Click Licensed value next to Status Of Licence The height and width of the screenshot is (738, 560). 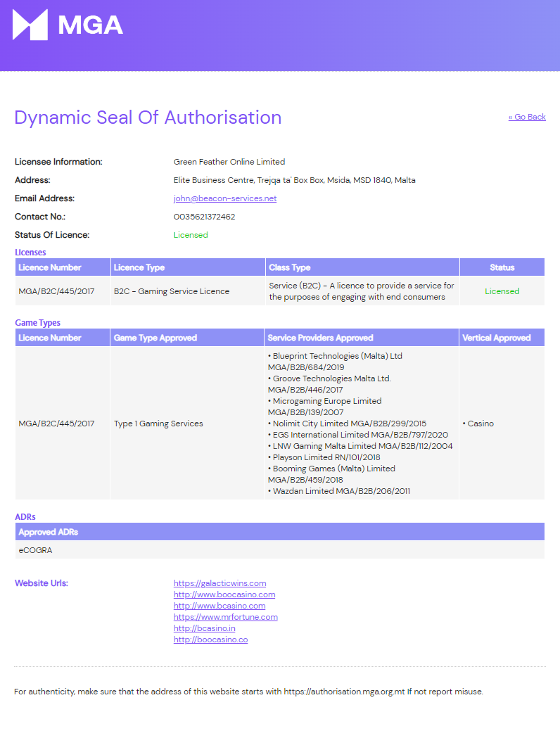(x=191, y=235)
